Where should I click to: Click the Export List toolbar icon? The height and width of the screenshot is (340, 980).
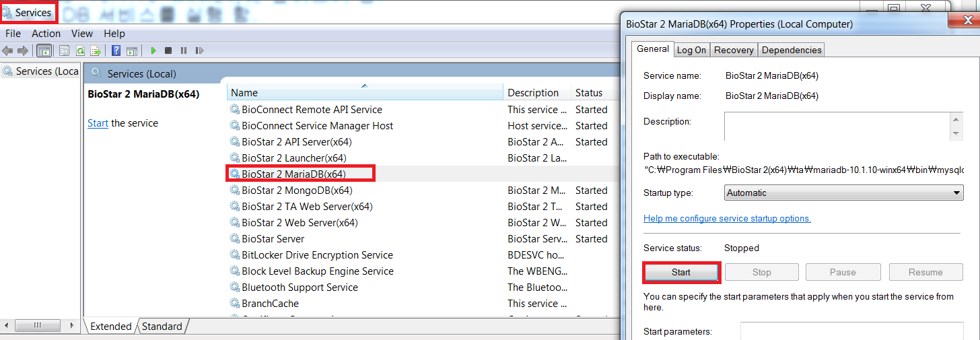pos(96,50)
